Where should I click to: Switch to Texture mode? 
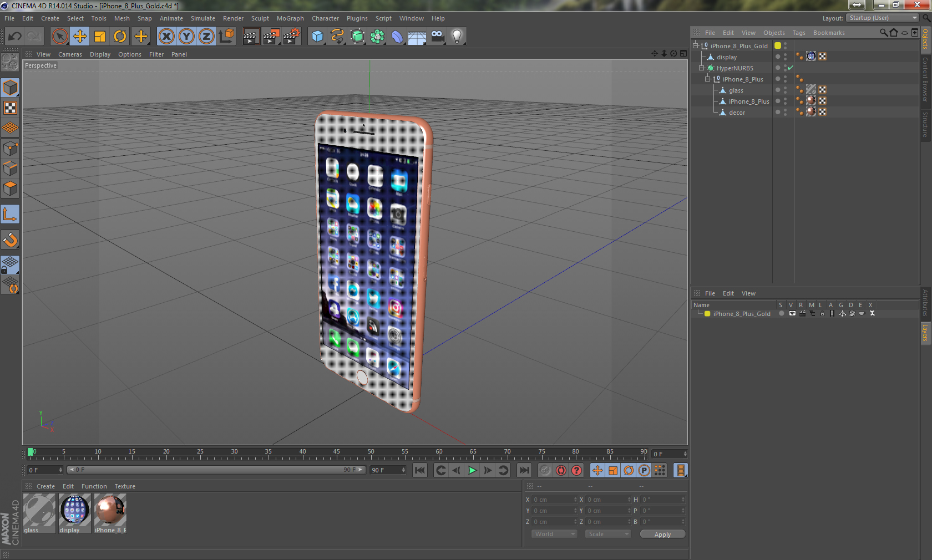pos(10,108)
